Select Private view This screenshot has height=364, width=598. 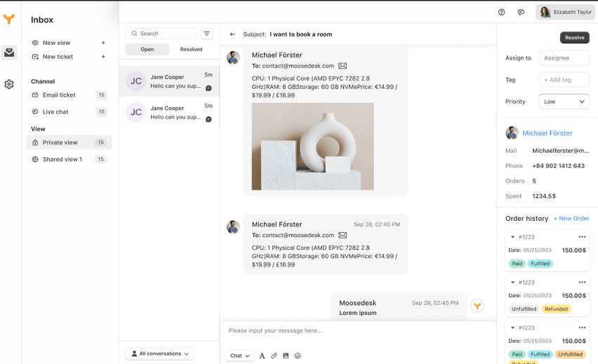click(x=69, y=142)
